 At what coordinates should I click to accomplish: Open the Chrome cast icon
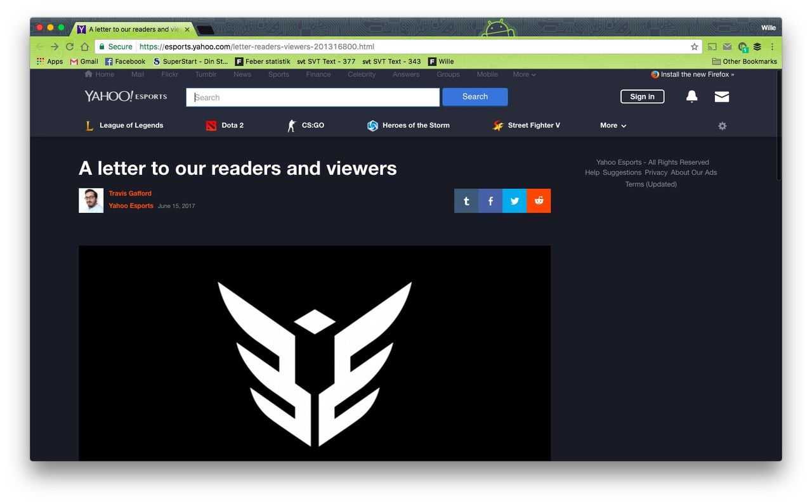[x=712, y=47]
